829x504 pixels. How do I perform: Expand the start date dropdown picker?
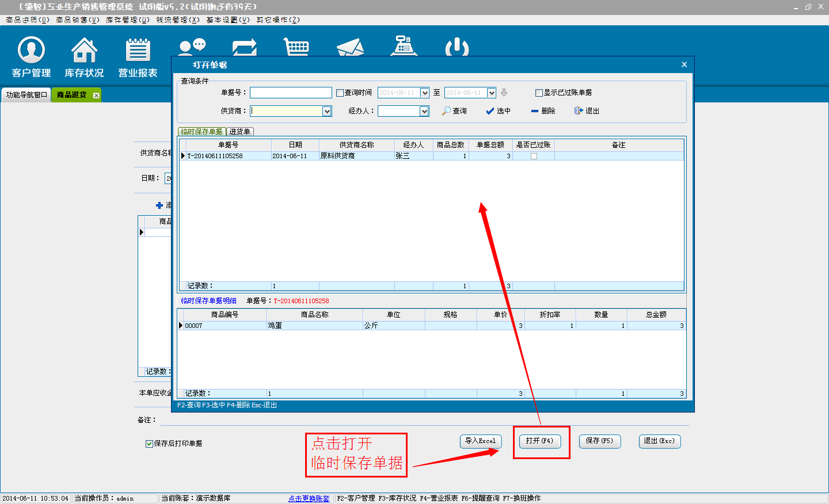[425, 93]
